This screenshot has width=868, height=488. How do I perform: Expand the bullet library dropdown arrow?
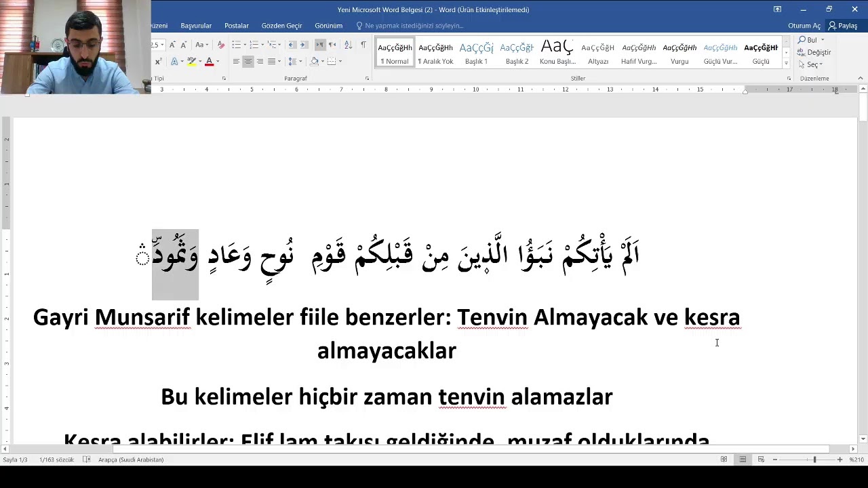coord(243,45)
